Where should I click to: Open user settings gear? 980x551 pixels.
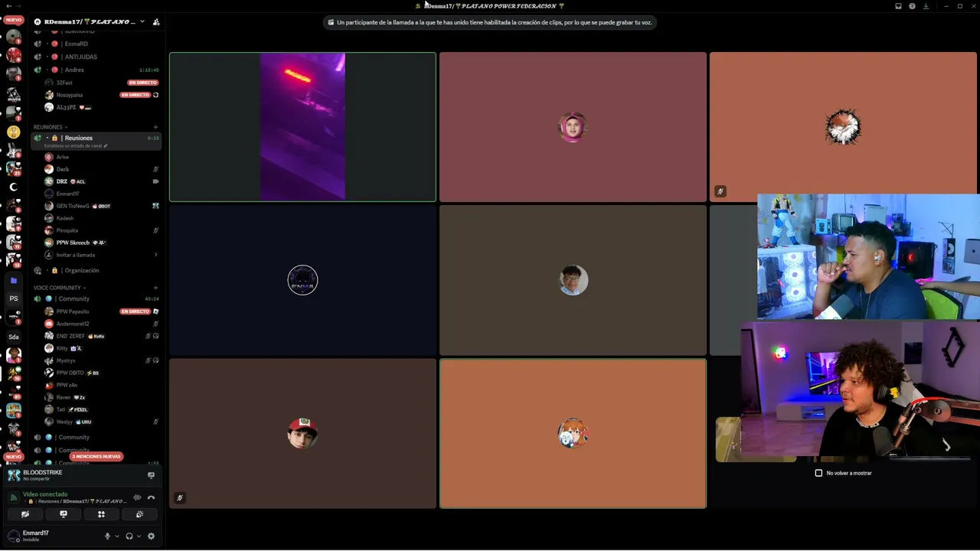151,536
